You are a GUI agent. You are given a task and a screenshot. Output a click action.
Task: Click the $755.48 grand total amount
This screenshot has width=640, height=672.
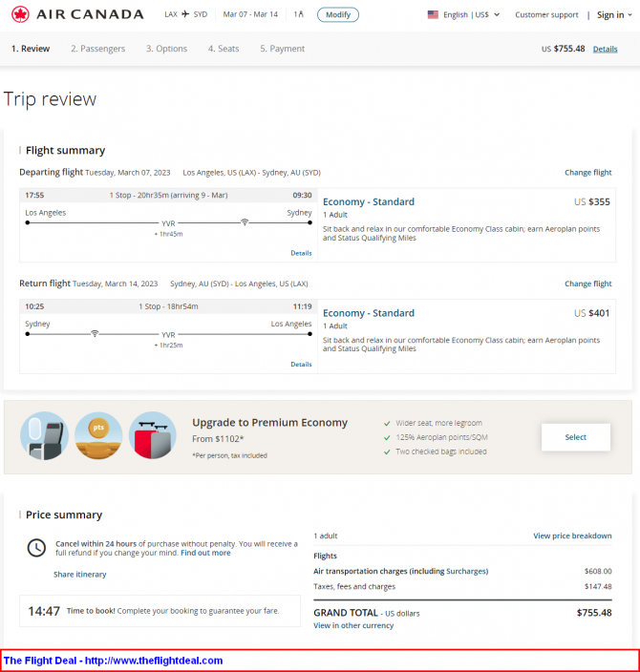(x=594, y=613)
